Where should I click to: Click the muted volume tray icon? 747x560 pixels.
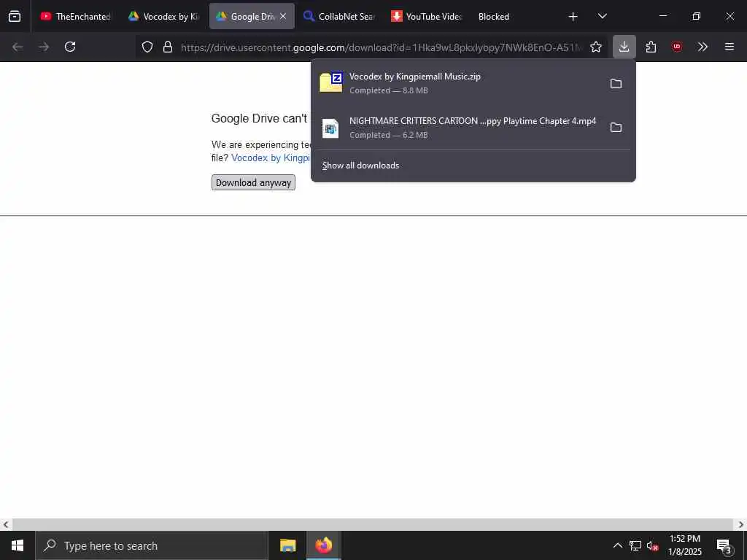tap(653, 545)
